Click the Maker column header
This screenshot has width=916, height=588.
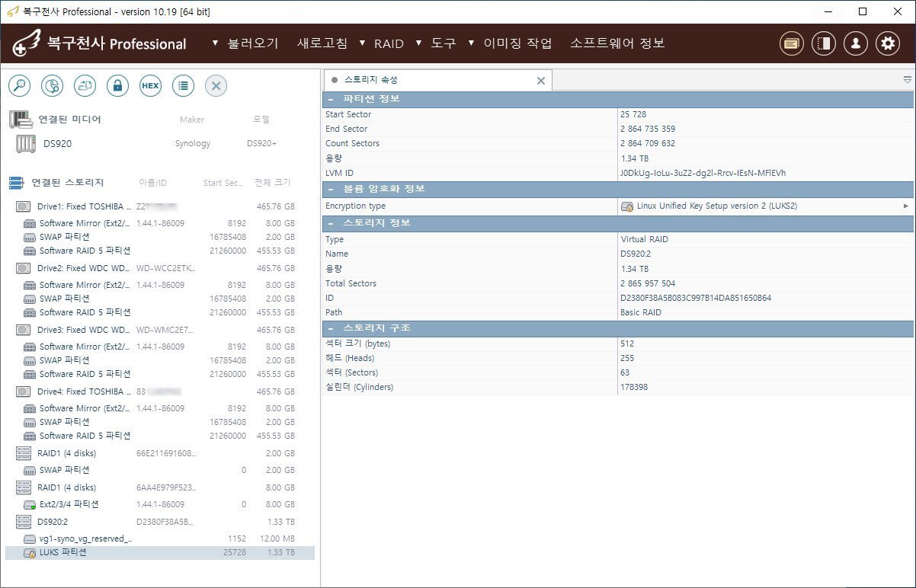(x=192, y=120)
